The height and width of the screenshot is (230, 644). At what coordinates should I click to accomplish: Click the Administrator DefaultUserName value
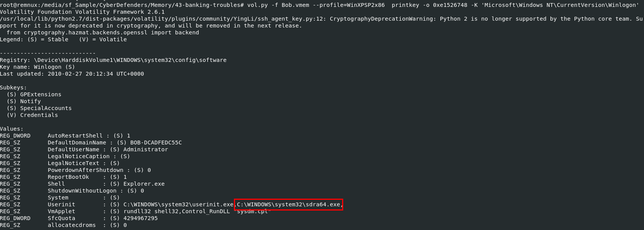pos(145,149)
